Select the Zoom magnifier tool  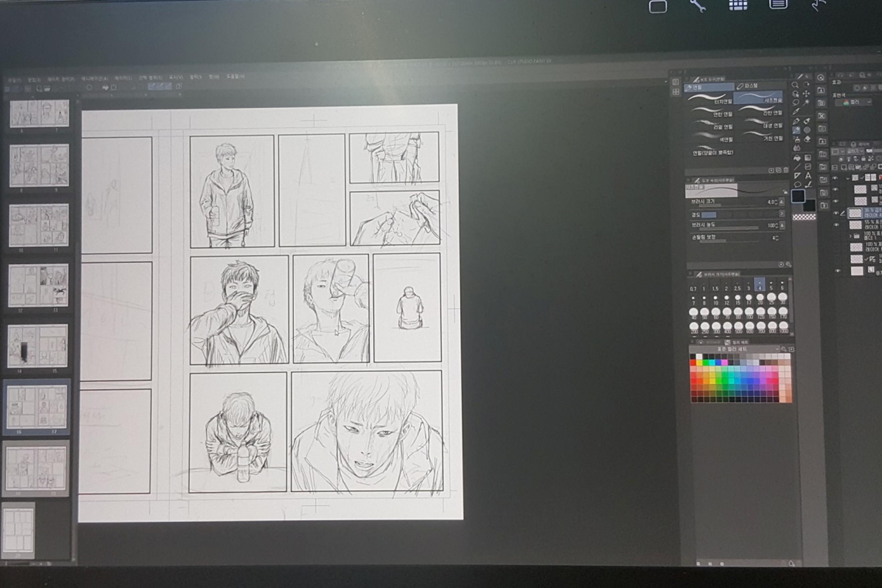(x=795, y=85)
